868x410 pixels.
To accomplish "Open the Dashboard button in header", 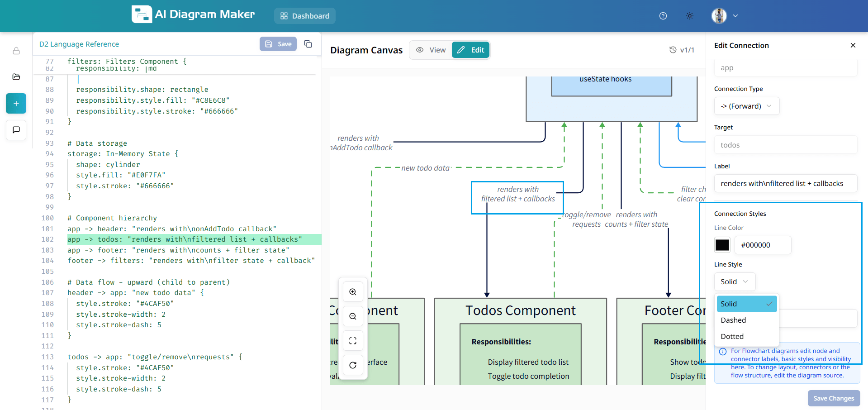I will point(305,16).
